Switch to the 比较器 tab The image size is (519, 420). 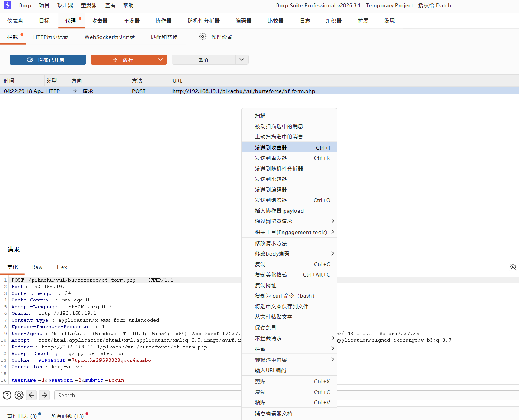click(x=275, y=21)
